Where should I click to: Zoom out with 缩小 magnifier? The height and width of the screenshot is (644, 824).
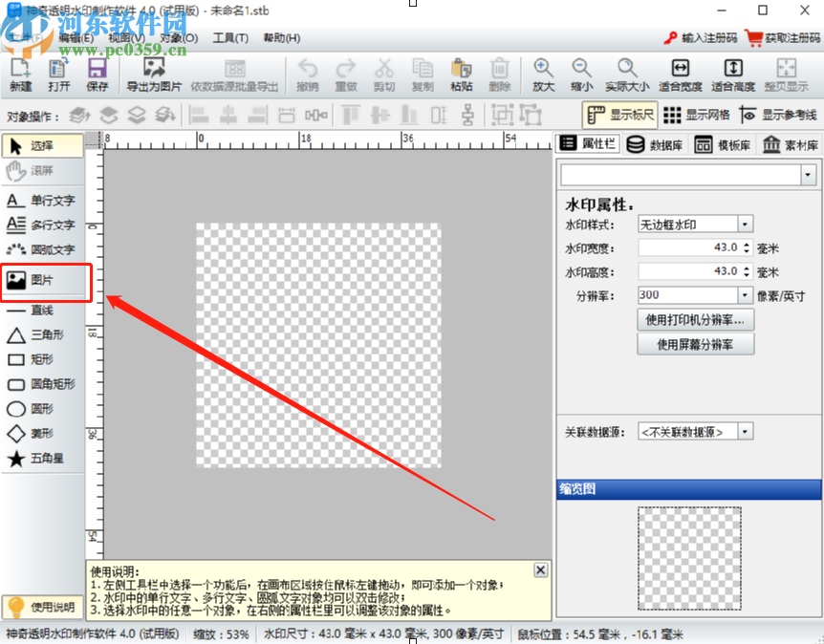(581, 75)
